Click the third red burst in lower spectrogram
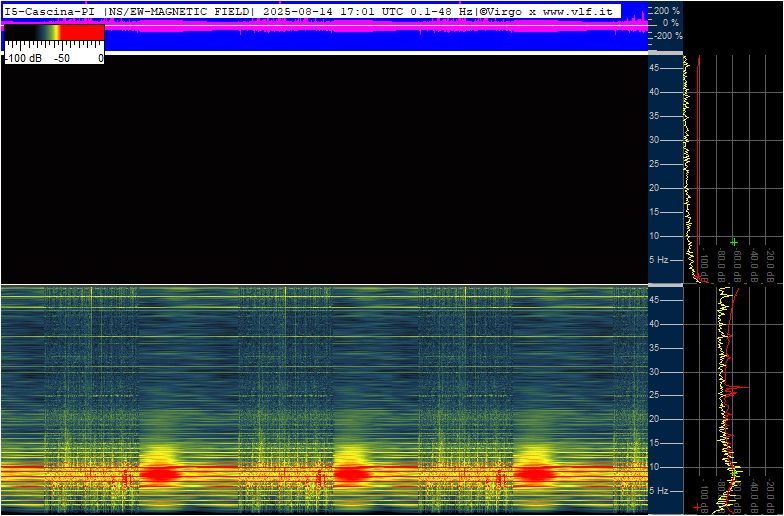Screen dimensions: 784x516 pyautogui.click(x=536, y=473)
